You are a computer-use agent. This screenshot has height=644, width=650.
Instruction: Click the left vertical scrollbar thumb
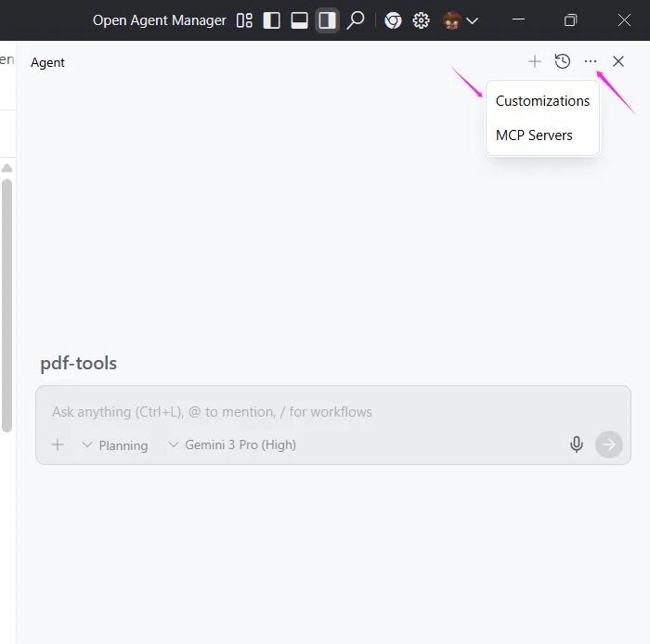[x=7, y=305]
